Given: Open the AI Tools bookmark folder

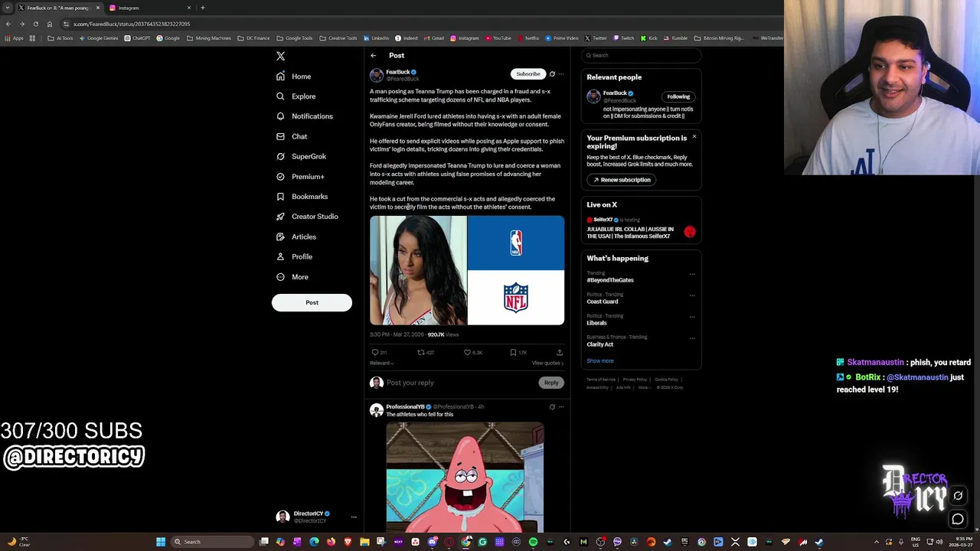Looking at the screenshot, I should tap(60, 38).
